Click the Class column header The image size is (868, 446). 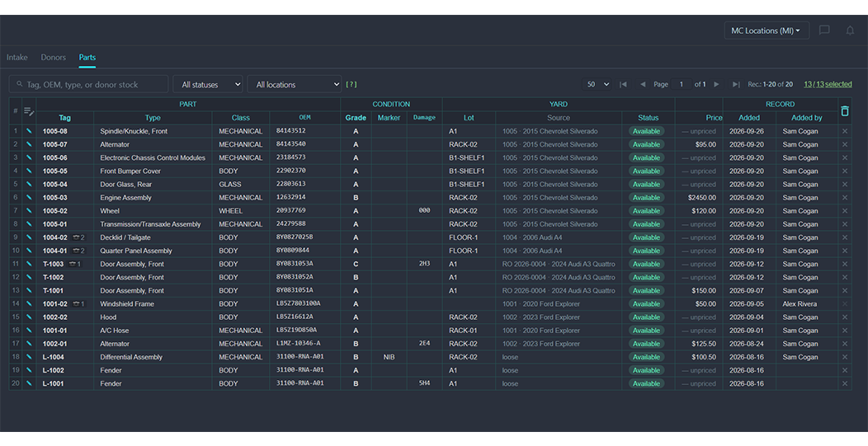(241, 117)
